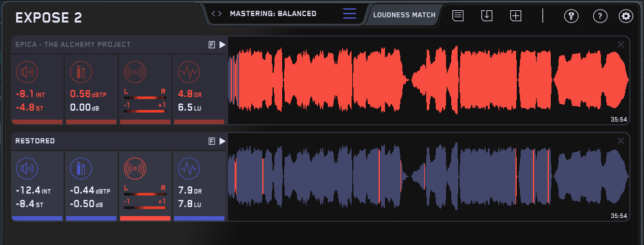The height and width of the screenshot is (245, 644).
Task: Click the Epica - The Alchemy Project title
Action: pos(73,44)
